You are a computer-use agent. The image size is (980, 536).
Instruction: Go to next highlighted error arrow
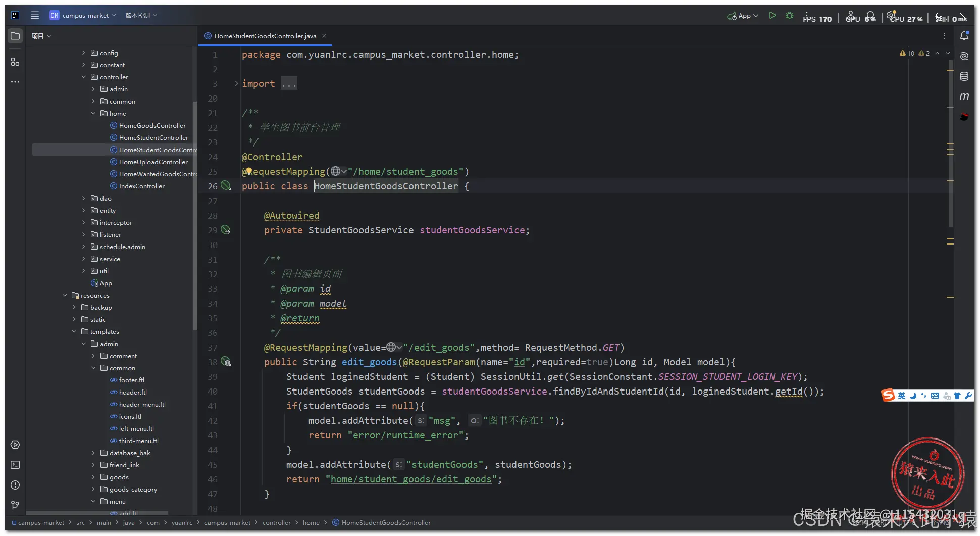[x=948, y=53]
